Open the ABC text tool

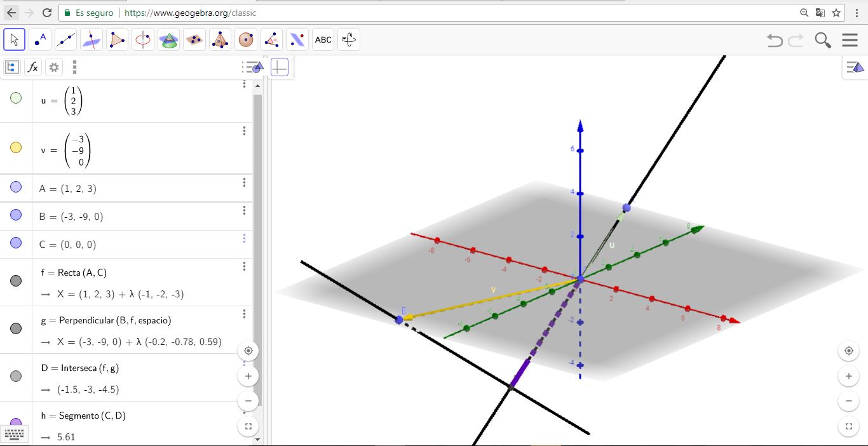point(323,39)
